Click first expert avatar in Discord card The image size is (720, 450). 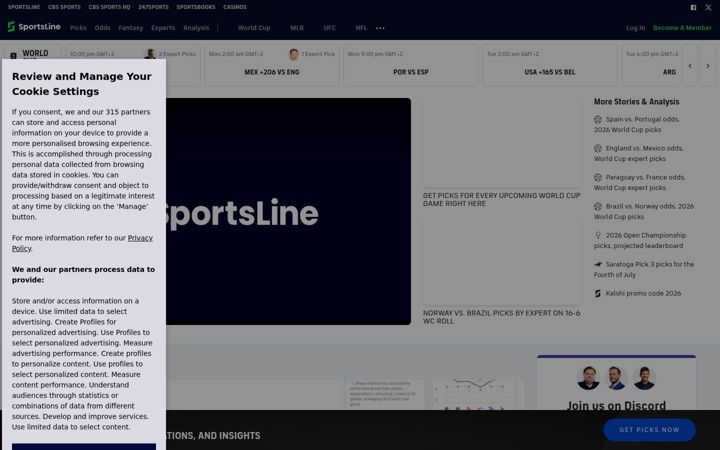click(588, 378)
